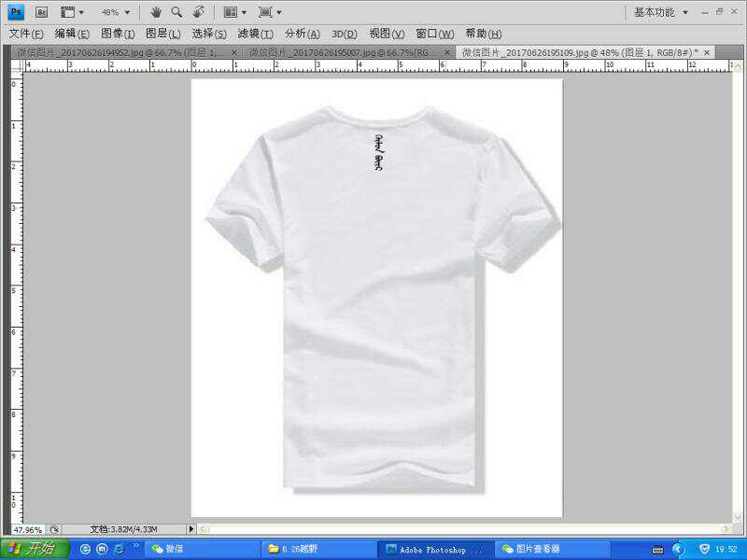Click the 47.96% zoom field in status bar
747x560 pixels.
click(x=28, y=529)
